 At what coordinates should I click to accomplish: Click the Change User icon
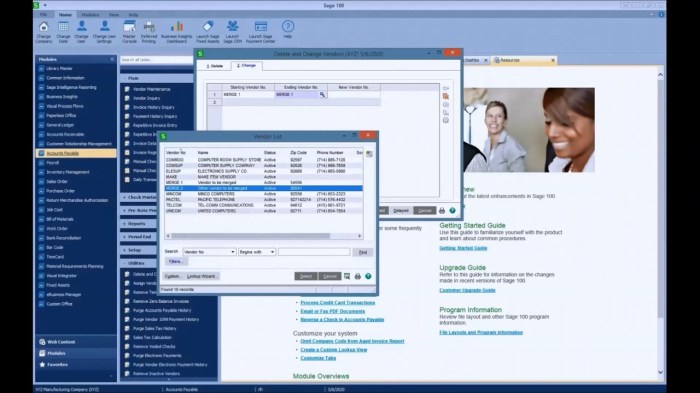[x=81, y=31]
